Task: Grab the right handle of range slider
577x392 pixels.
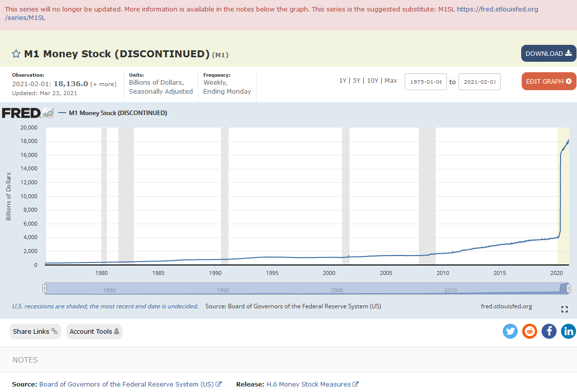Action: coord(569,288)
